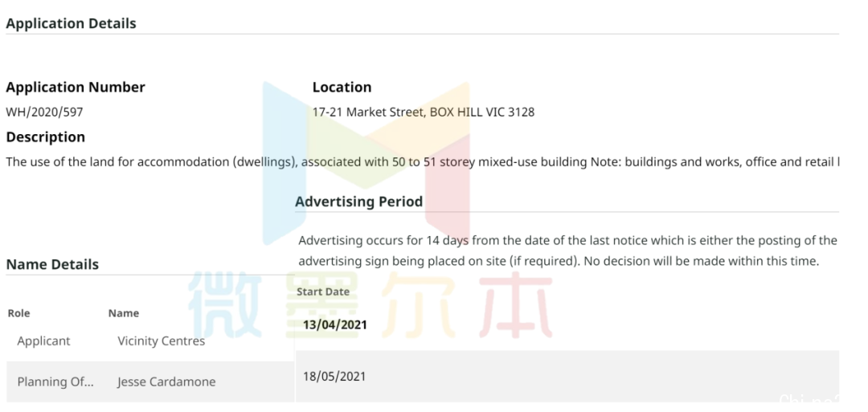Click the location address 17-21 Market Street
868x412 pixels.
(x=424, y=112)
